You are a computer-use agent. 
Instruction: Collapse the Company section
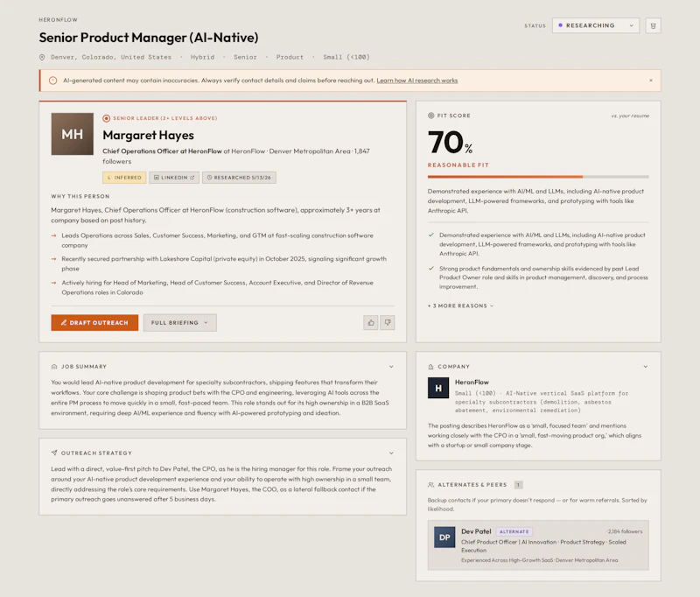[646, 367]
